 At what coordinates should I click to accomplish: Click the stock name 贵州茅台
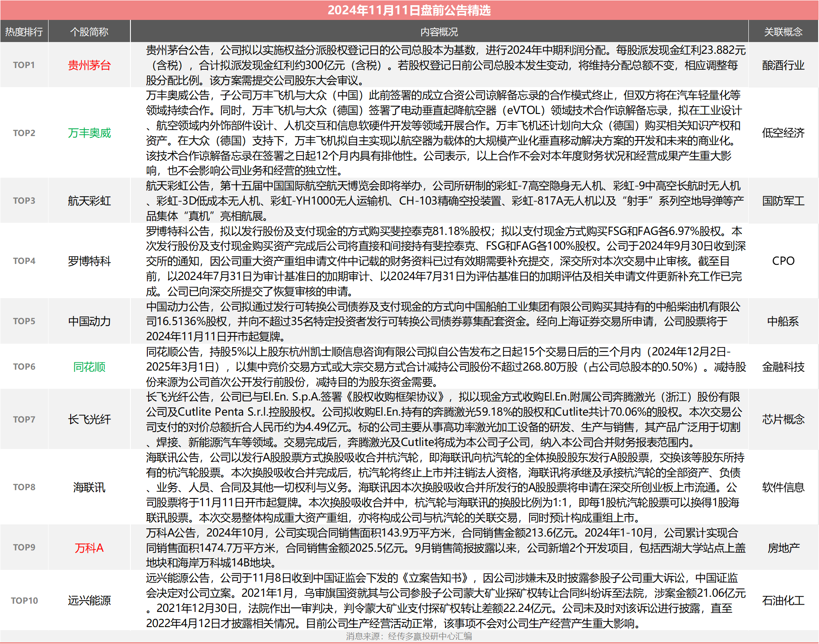point(89,65)
